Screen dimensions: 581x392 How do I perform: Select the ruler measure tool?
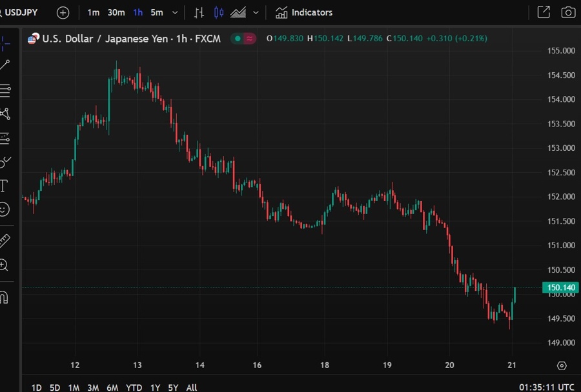[x=5, y=241]
